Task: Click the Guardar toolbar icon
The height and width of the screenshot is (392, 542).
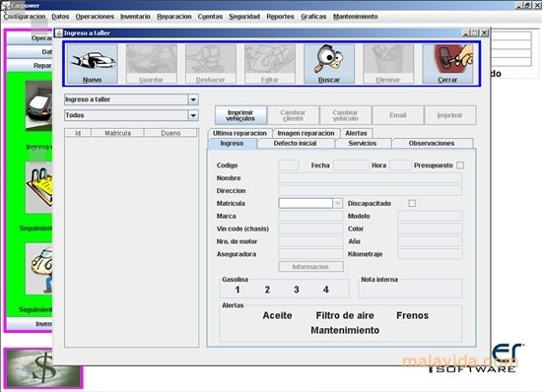Action: (152, 64)
